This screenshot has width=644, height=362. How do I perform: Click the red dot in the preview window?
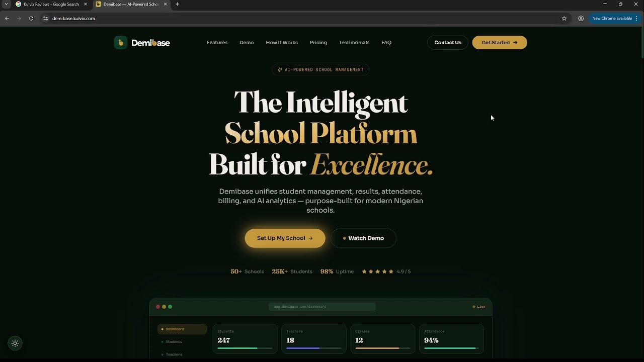[x=158, y=307]
